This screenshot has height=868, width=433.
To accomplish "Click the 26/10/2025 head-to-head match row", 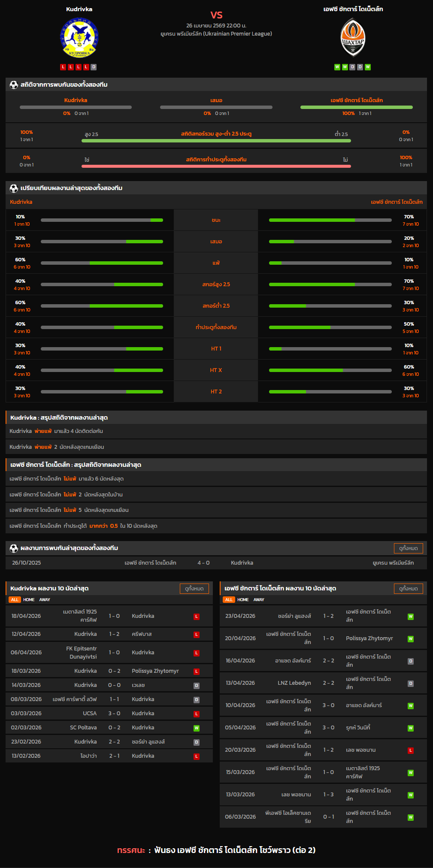I will tap(216, 563).
